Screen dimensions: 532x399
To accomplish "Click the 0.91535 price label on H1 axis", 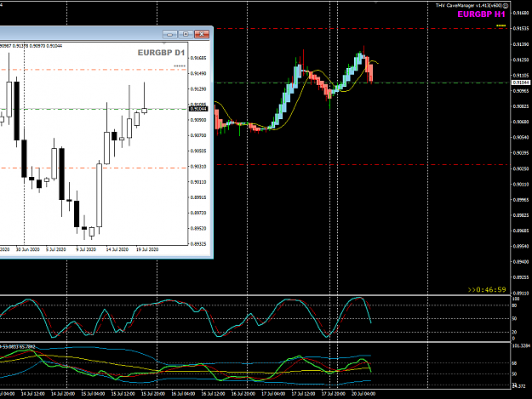I will coord(521,28).
